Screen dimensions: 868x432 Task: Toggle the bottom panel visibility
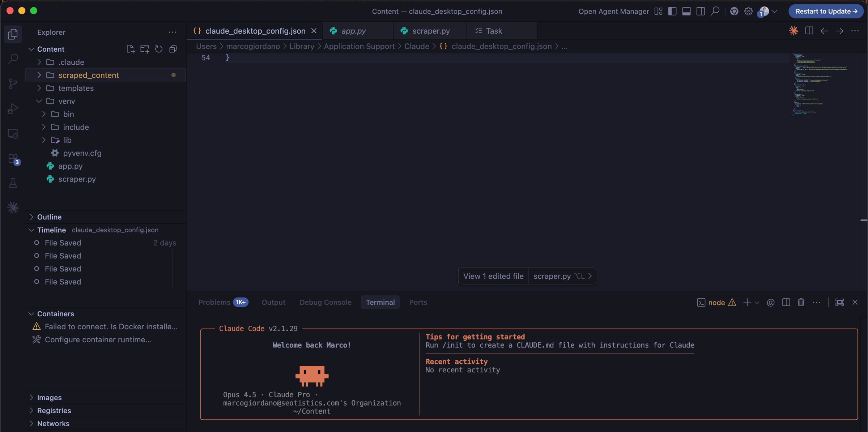[x=686, y=11]
